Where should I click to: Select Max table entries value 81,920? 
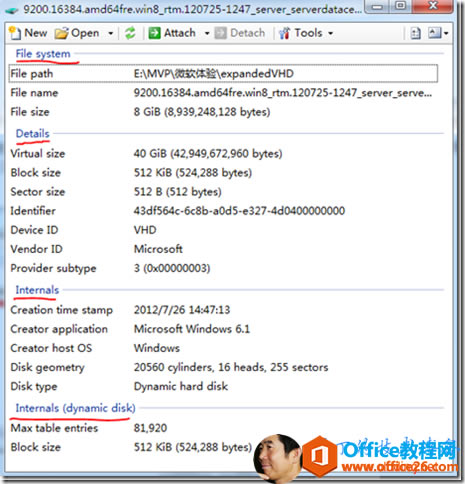click(150, 428)
